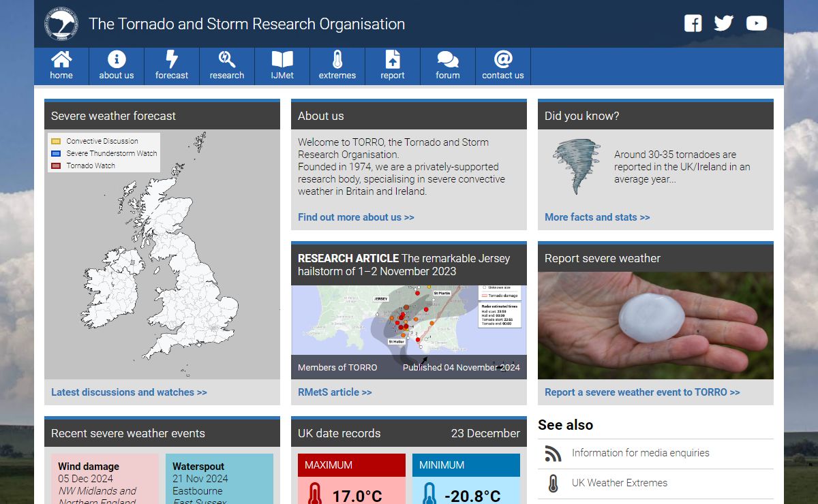Follow 'Find out more about us >>' link
Viewport: 818px width, 504px height.
[356, 217]
